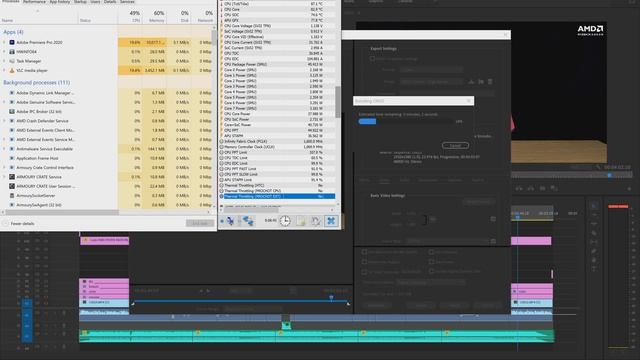Expand the Task Manager process row

[4, 61]
